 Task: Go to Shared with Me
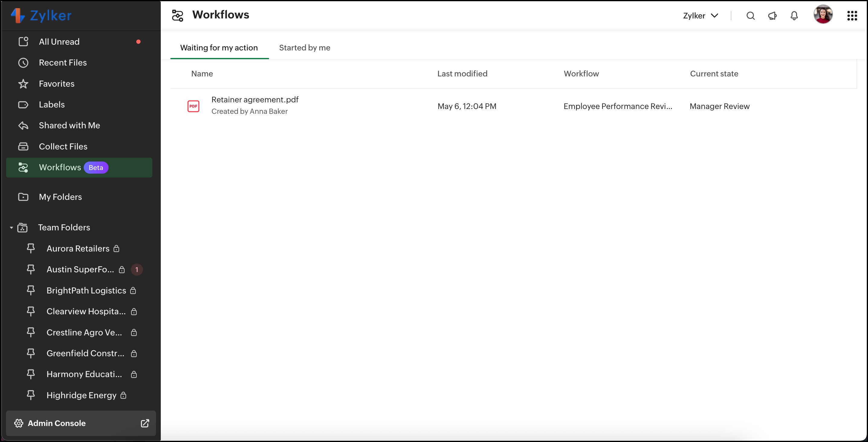pos(69,125)
